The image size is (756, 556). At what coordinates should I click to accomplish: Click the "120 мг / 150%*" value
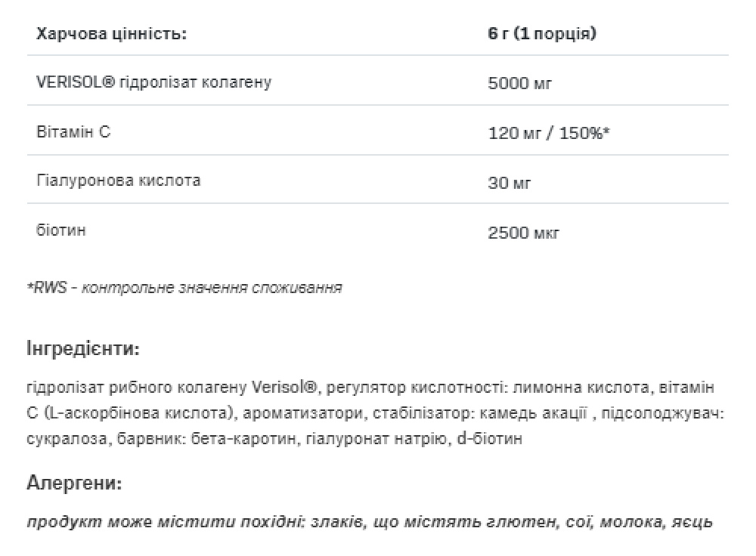[x=549, y=133]
